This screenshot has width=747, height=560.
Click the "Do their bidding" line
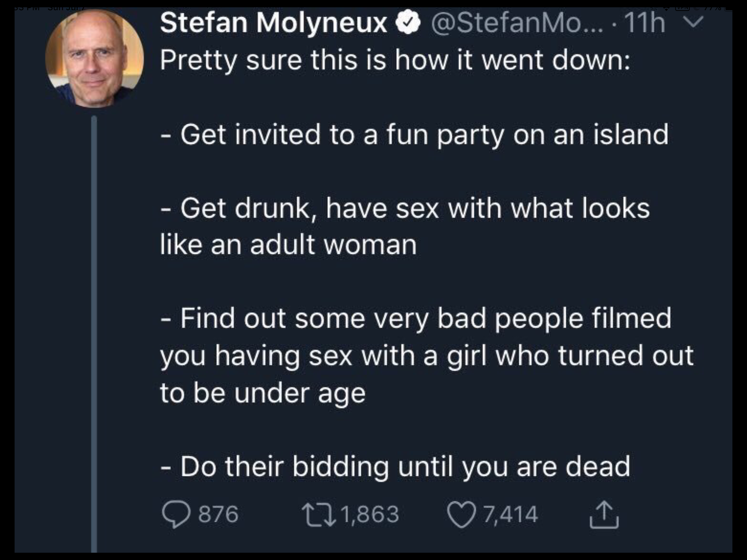395,466
